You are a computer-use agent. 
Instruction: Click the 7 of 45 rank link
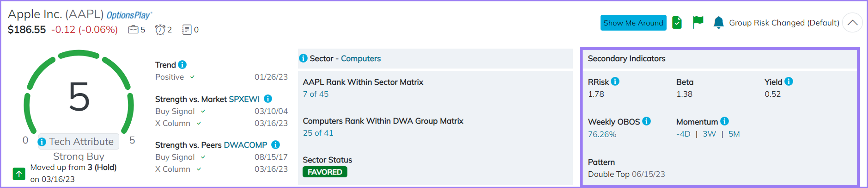click(315, 94)
